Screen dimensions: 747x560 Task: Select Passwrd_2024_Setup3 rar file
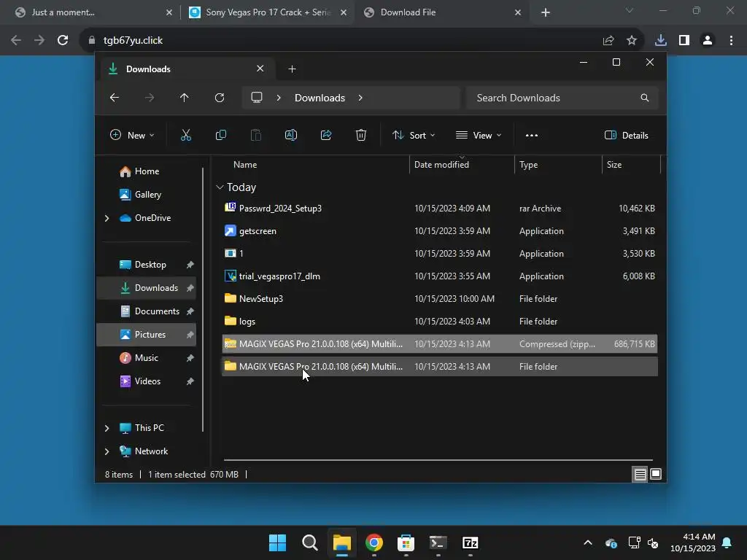coord(439,209)
